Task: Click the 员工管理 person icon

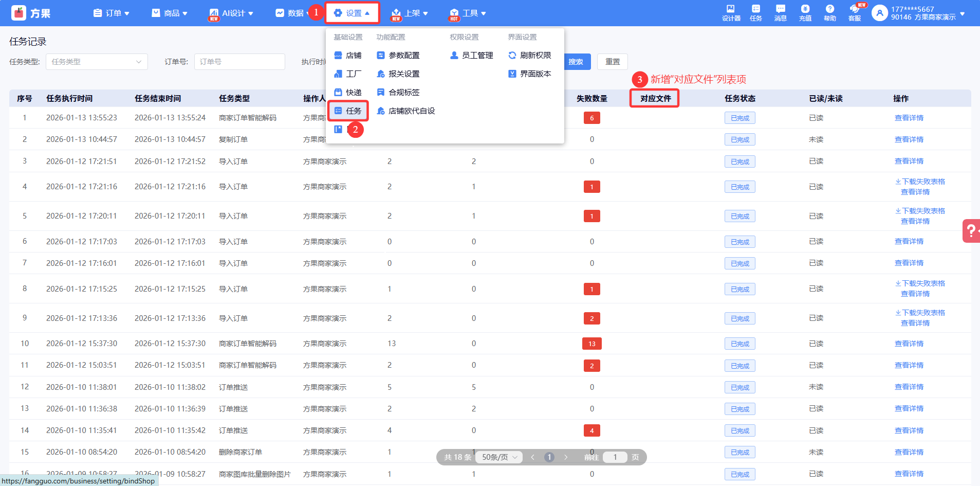Action: click(x=454, y=55)
